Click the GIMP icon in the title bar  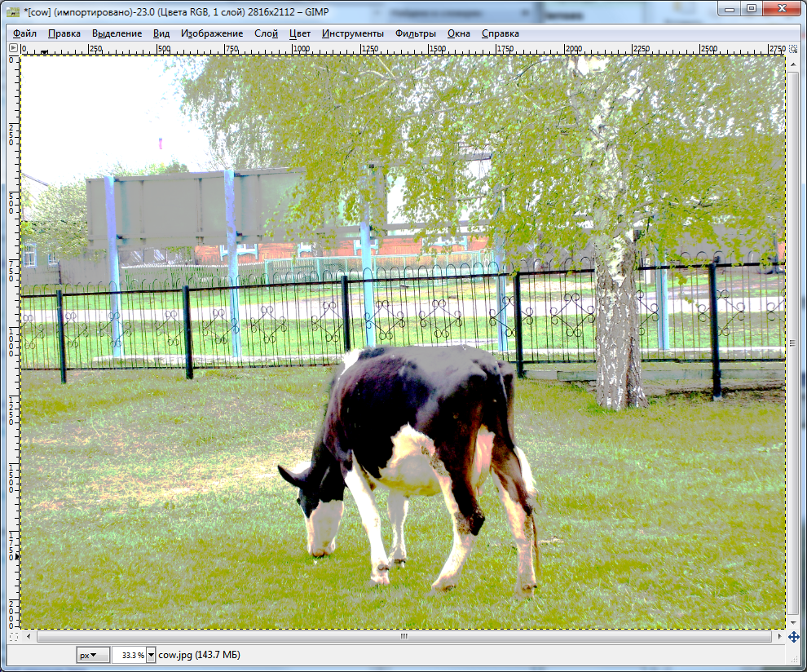[14, 12]
